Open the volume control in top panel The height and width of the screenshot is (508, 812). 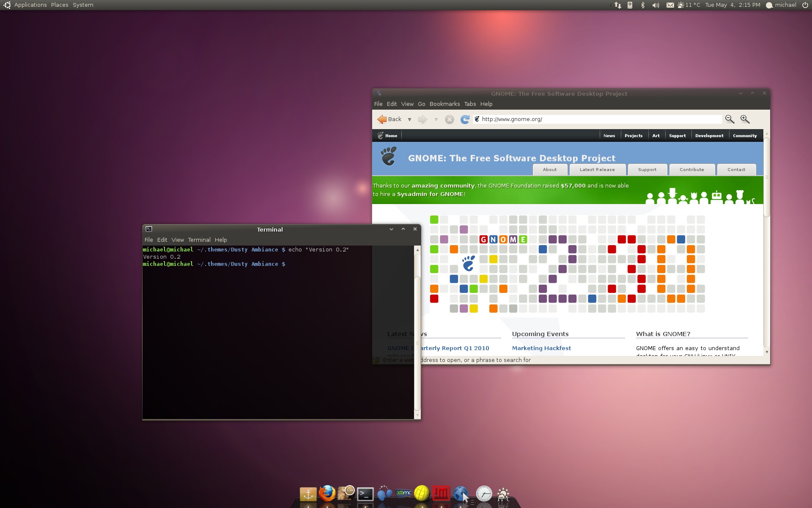[x=656, y=5]
